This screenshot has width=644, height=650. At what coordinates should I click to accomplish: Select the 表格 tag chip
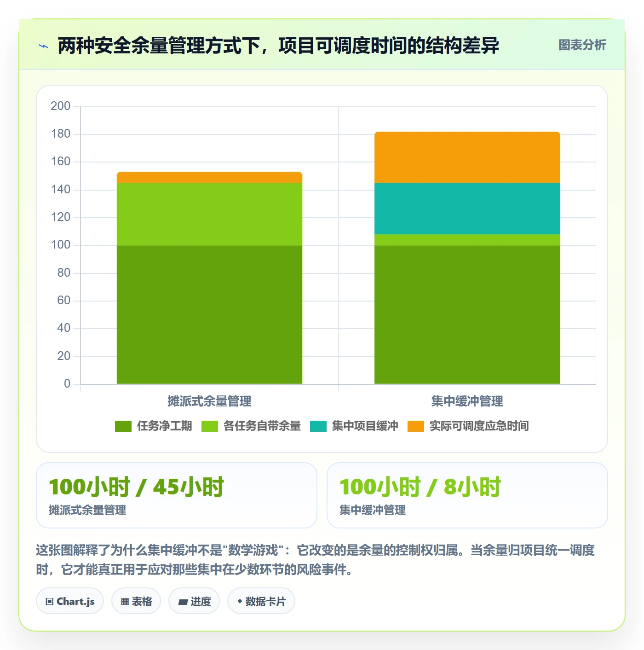coord(136,601)
